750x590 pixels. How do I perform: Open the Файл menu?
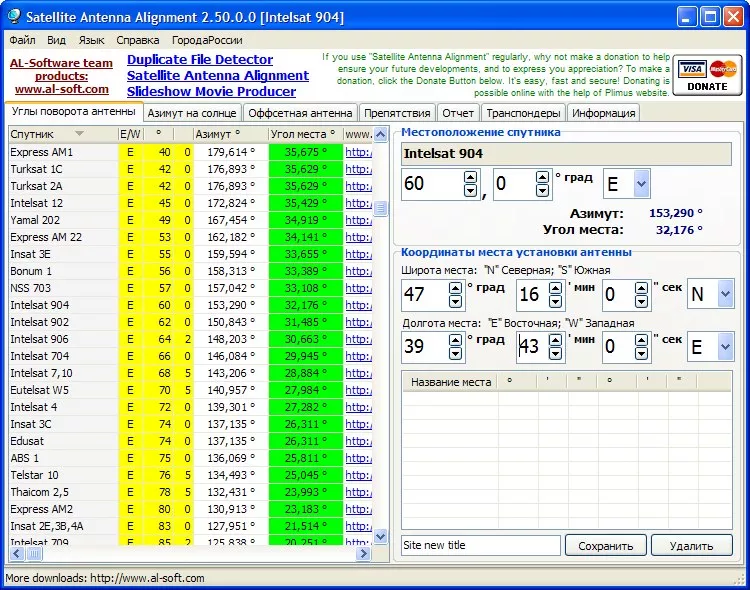(22, 40)
